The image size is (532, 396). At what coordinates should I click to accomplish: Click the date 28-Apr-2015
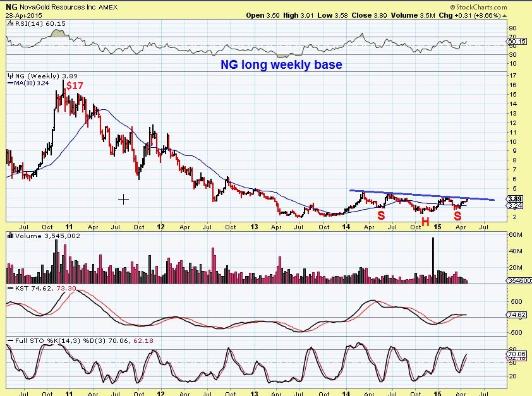click(24, 16)
